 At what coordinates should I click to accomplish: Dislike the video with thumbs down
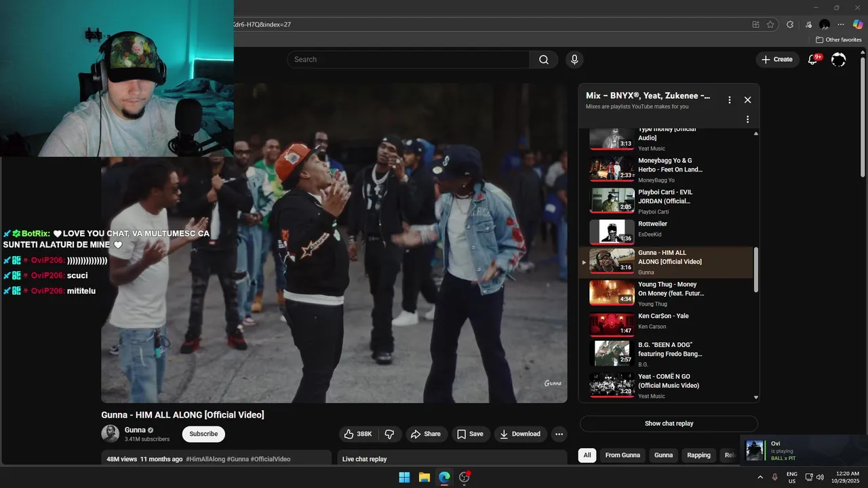(389, 434)
